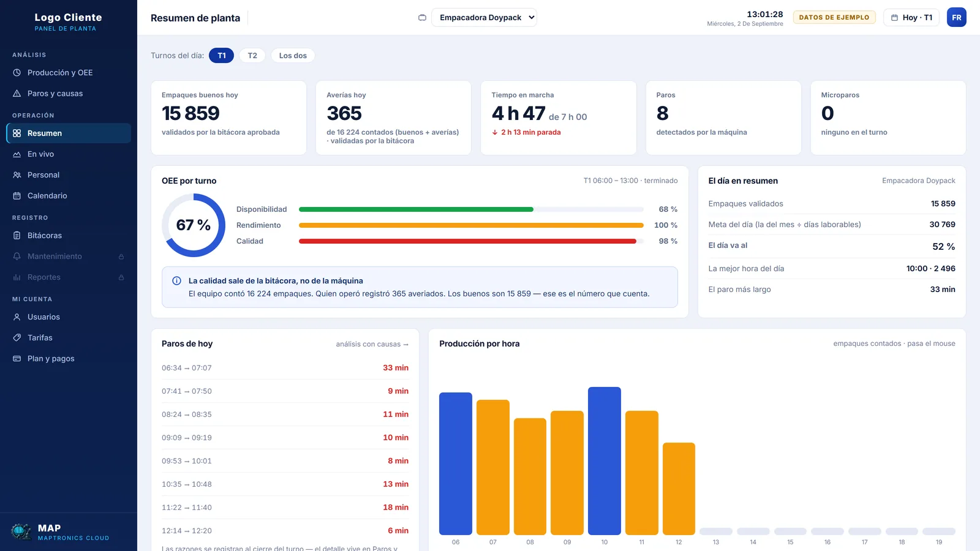Click the Tarifas tag icon
Image resolution: width=980 pixels, height=551 pixels.
17,338
